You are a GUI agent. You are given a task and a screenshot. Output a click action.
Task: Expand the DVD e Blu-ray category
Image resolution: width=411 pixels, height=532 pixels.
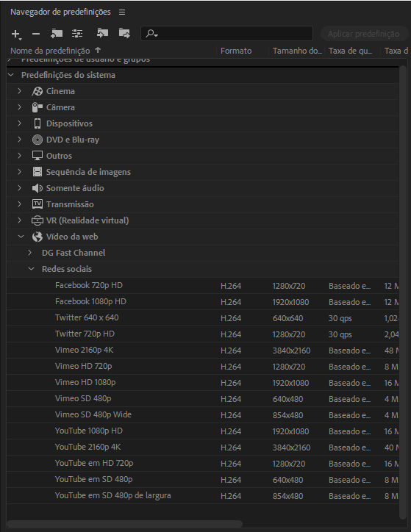(x=19, y=140)
